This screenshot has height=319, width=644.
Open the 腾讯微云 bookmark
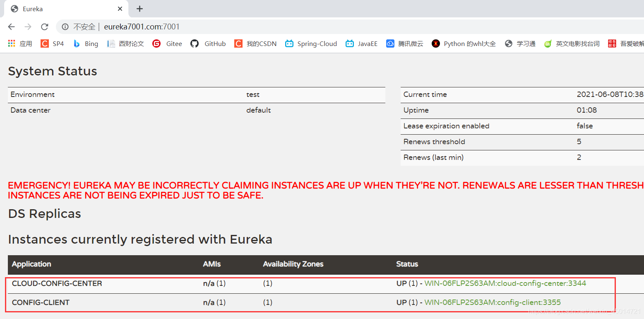point(405,43)
